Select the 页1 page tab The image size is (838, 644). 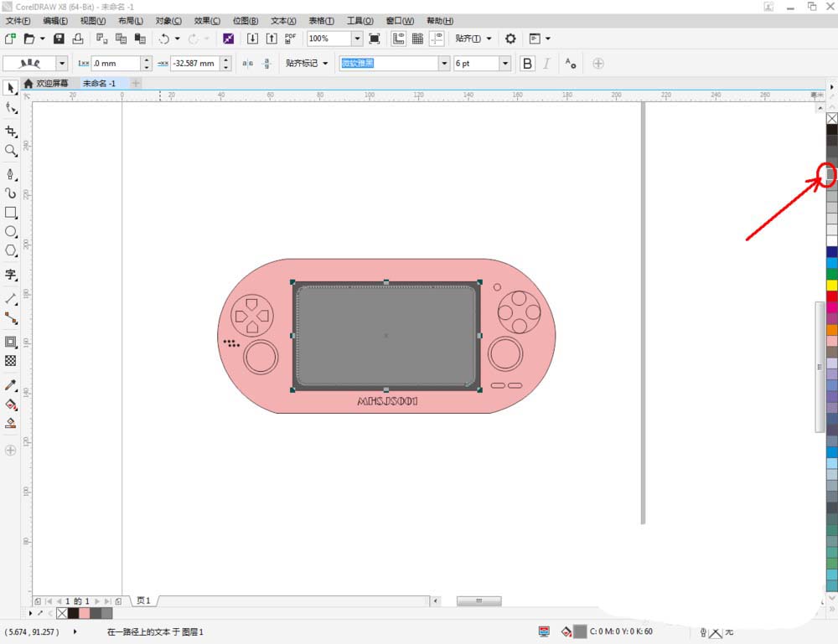144,600
